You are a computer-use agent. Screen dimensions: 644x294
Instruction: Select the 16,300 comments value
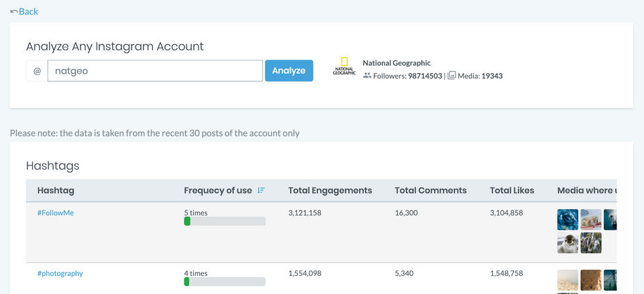point(407,213)
